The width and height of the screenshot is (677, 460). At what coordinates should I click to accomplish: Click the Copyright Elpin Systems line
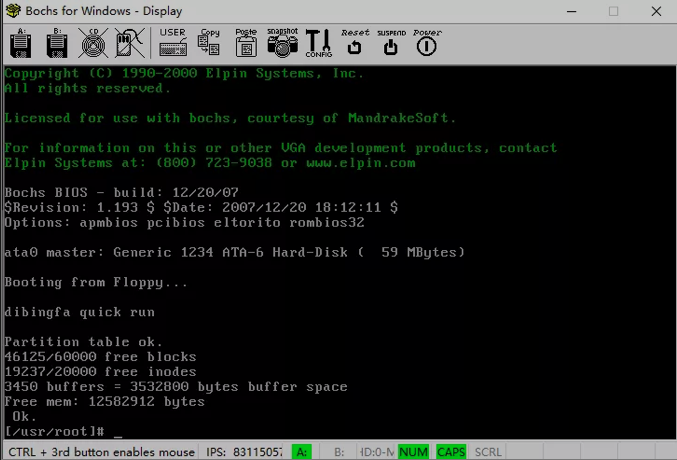184,73
